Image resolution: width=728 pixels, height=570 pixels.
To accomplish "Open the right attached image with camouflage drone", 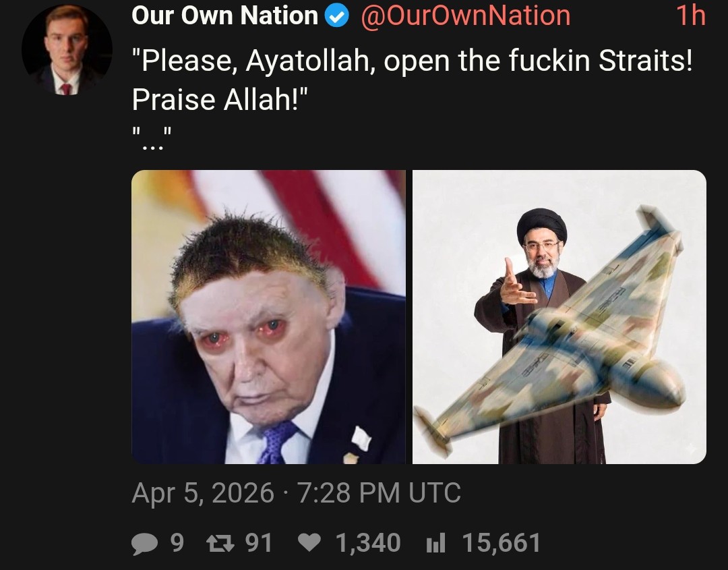I will point(559,317).
